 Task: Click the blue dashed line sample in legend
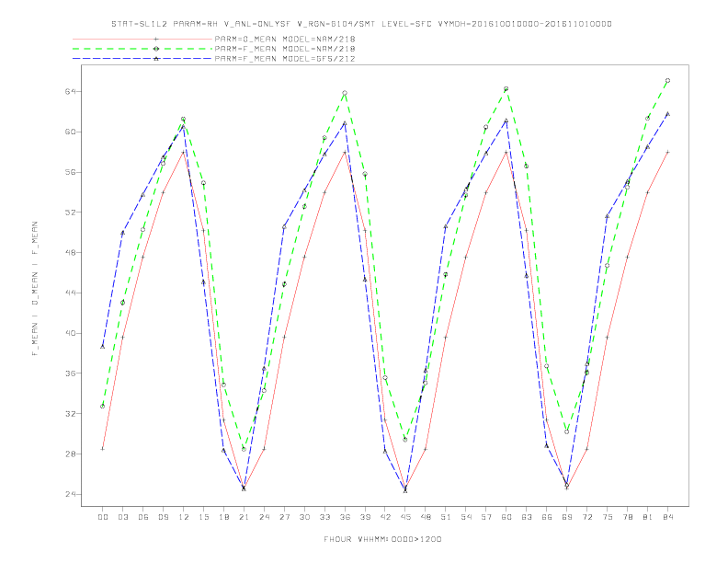[142, 59]
